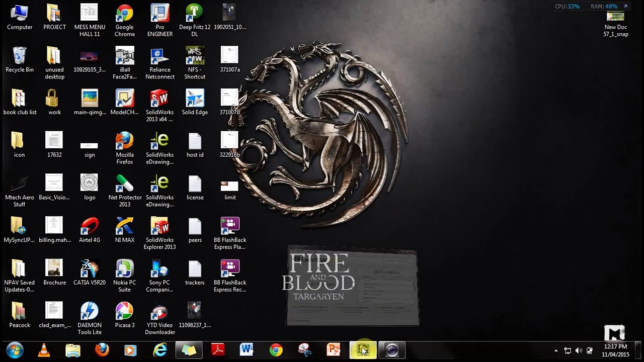Select the DAEMON Tools Lite shortcut
Viewport: 644px width, 362px height.
[x=90, y=319]
